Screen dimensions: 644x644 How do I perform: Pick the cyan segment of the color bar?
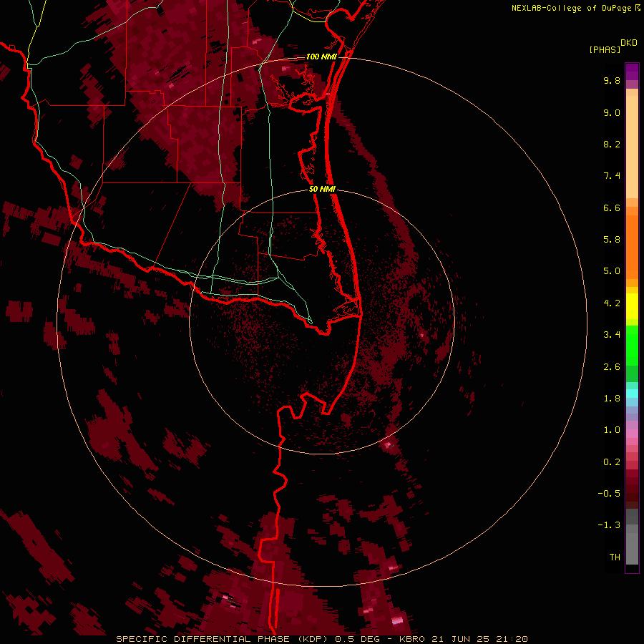tap(632, 394)
